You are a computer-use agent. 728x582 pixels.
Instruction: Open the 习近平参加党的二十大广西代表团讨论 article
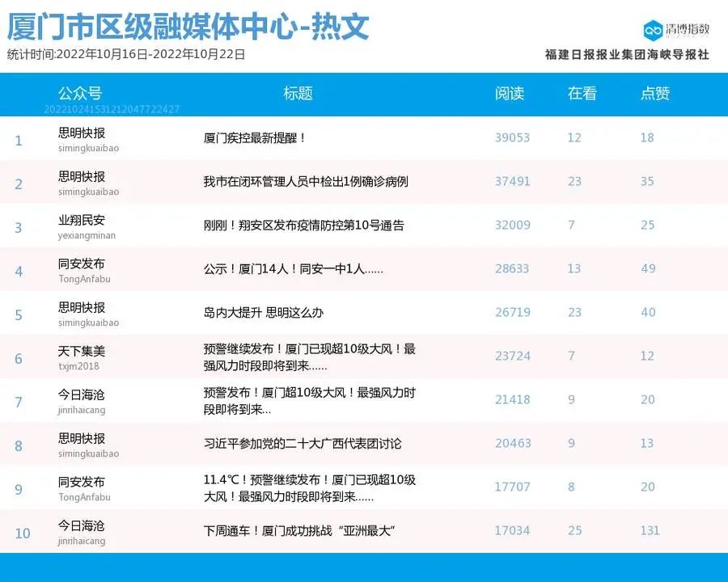pos(303,444)
